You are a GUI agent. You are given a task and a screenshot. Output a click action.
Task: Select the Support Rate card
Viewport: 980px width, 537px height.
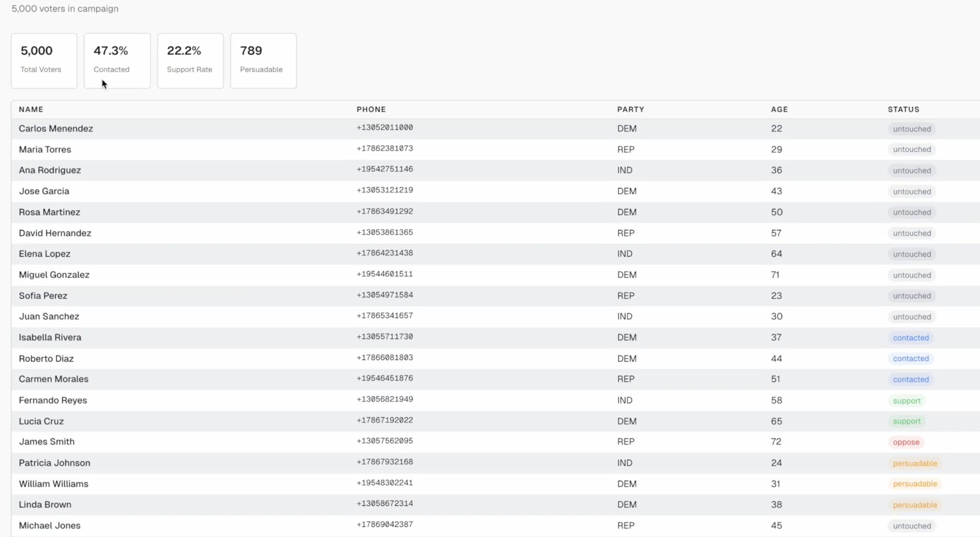[190, 61]
